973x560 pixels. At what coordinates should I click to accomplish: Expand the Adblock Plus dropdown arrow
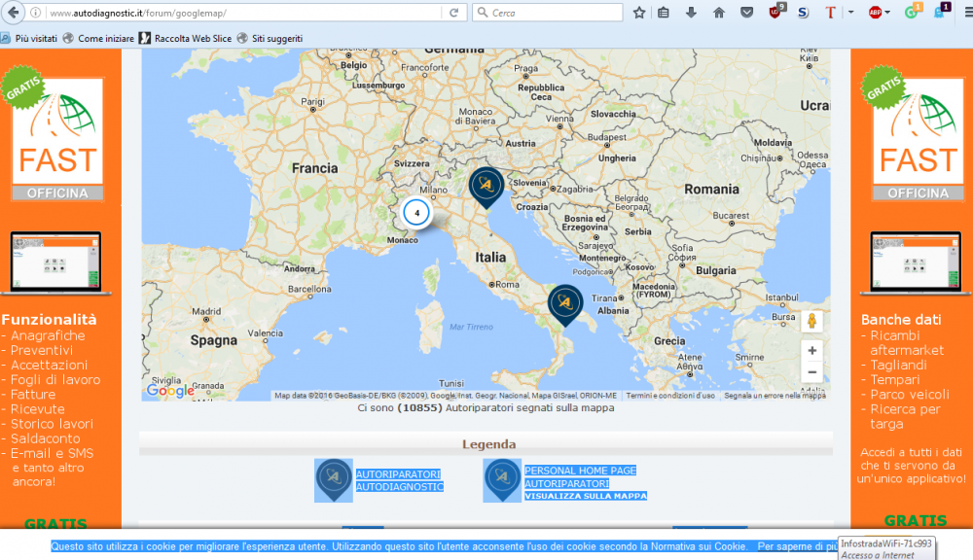pyautogui.click(x=887, y=13)
